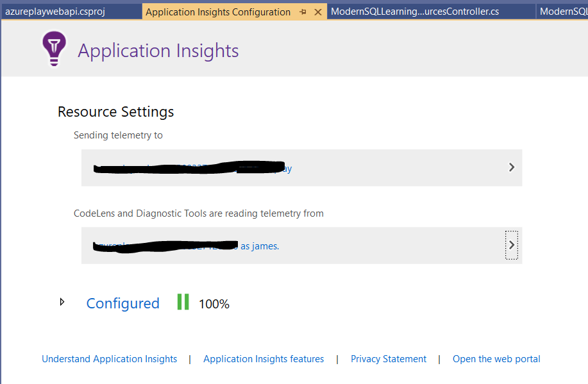
Task: Click the green Configured status bars icon
Action: point(183,303)
